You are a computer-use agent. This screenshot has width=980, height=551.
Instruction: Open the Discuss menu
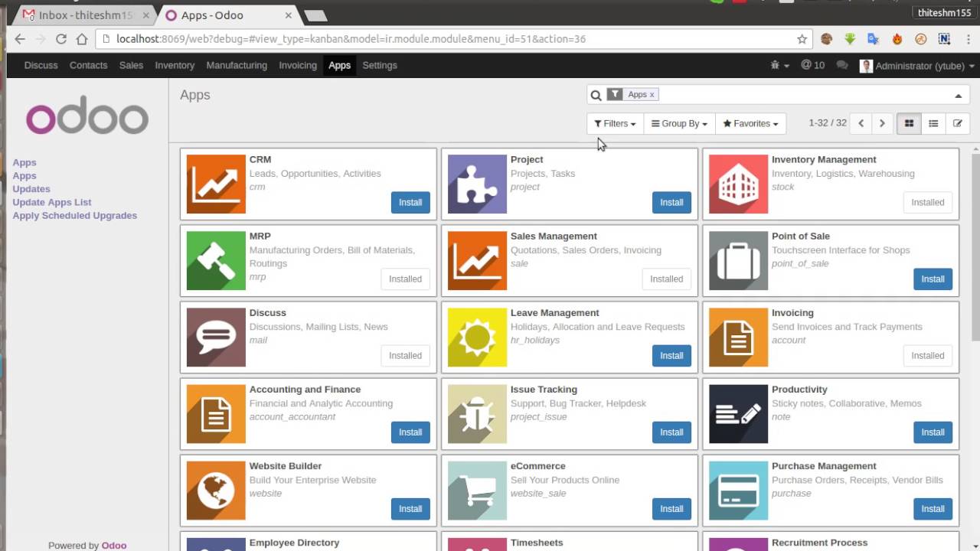coord(41,65)
